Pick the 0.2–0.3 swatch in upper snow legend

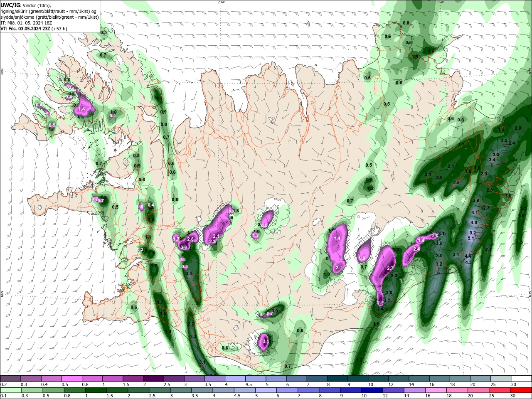pyautogui.click(x=11, y=379)
